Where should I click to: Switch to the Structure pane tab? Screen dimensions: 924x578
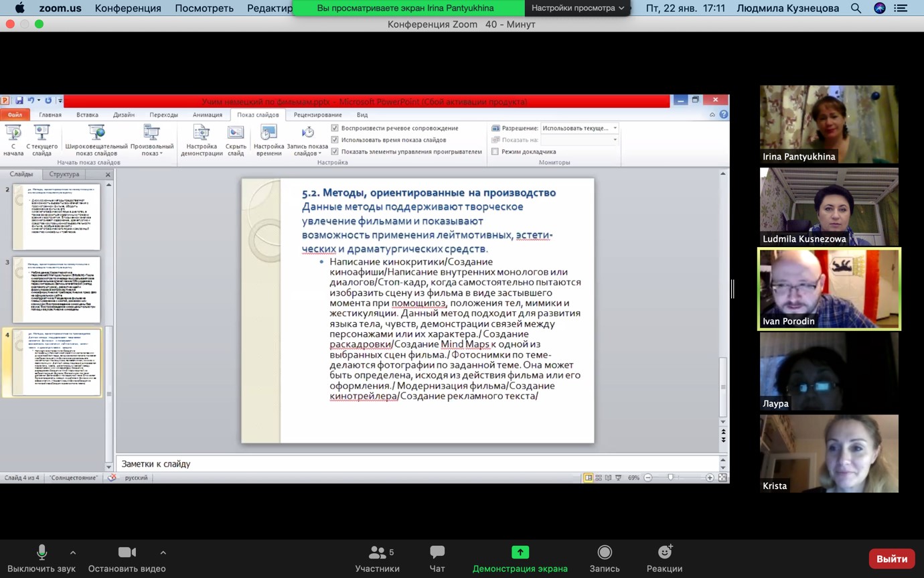(x=64, y=174)
